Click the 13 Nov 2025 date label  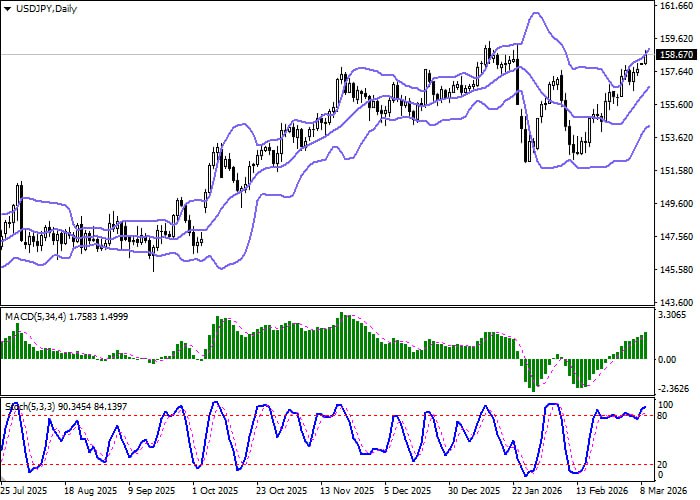pyautogui.click(x=346, y=492)
